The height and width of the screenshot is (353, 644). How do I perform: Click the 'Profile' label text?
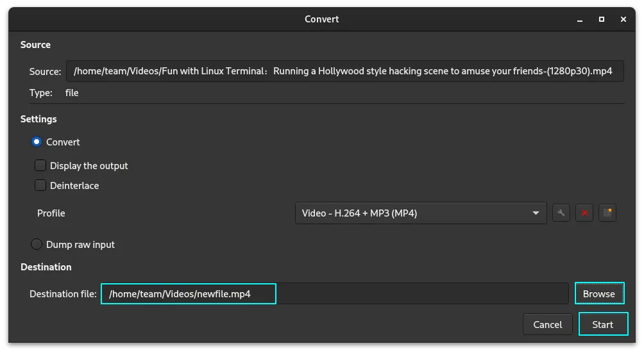point(51,213)
